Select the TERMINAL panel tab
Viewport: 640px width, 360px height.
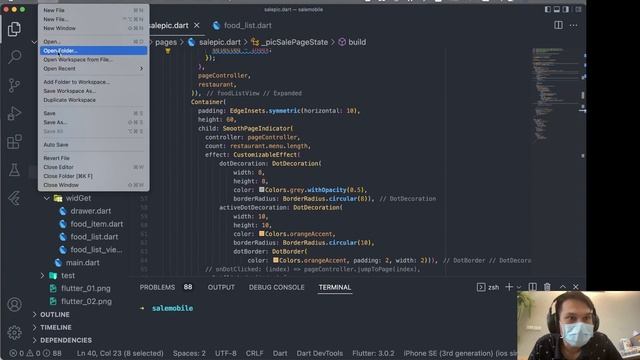click(x=335, y=287)
